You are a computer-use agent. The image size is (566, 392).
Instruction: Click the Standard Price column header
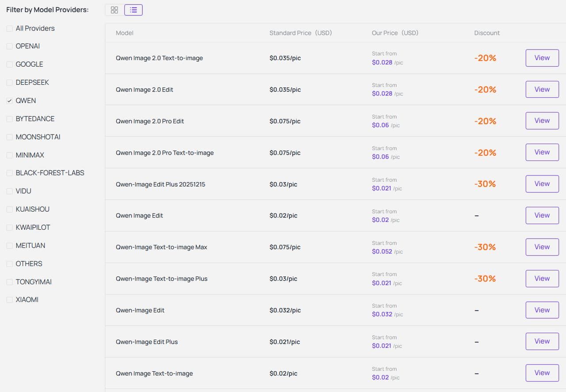[x=300, y=33]
